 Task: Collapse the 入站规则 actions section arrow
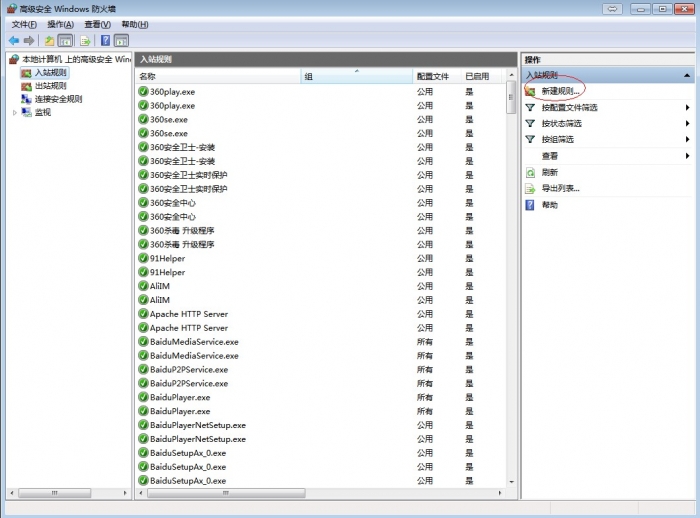pyautogui.click(x=687, y=75)
